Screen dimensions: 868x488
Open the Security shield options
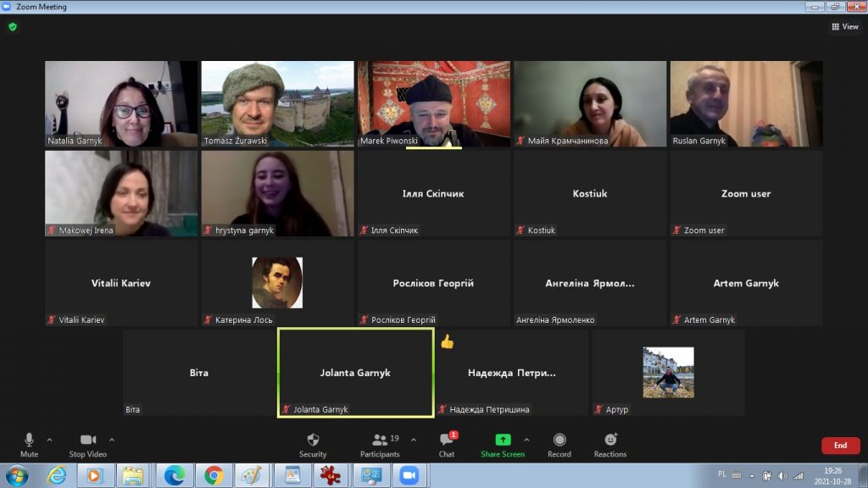coord(313,440)
